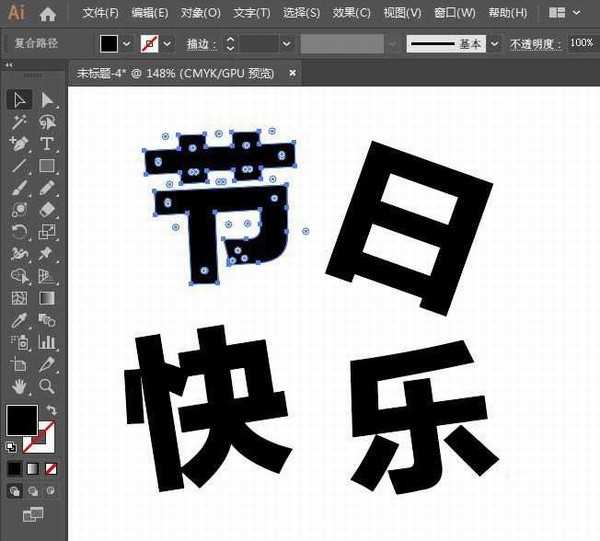Screen dimensions: 600x541
Task: Click the 不透明度 opacity label
Action: [x=535, y=45]
